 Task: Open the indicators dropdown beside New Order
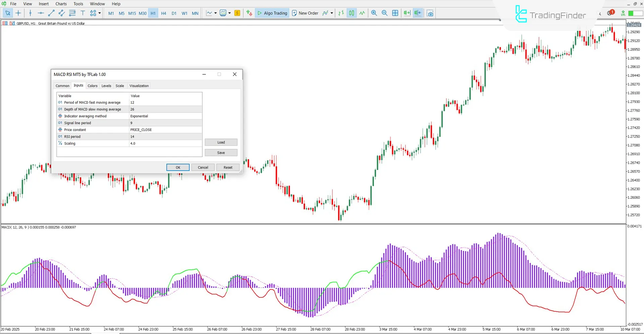[331, 13]
